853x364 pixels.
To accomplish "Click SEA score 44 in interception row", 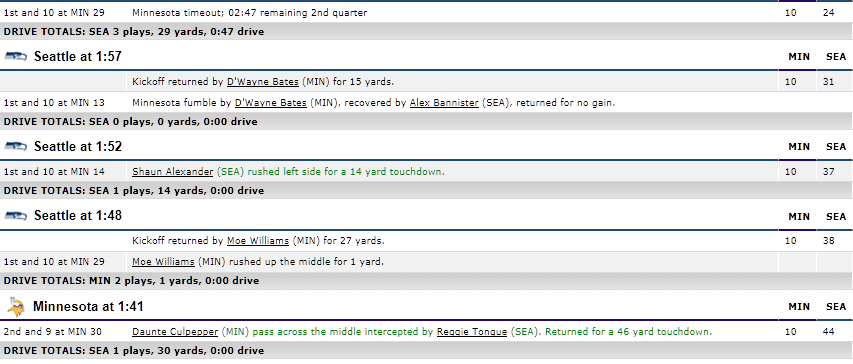I will [x=829, y=331].
